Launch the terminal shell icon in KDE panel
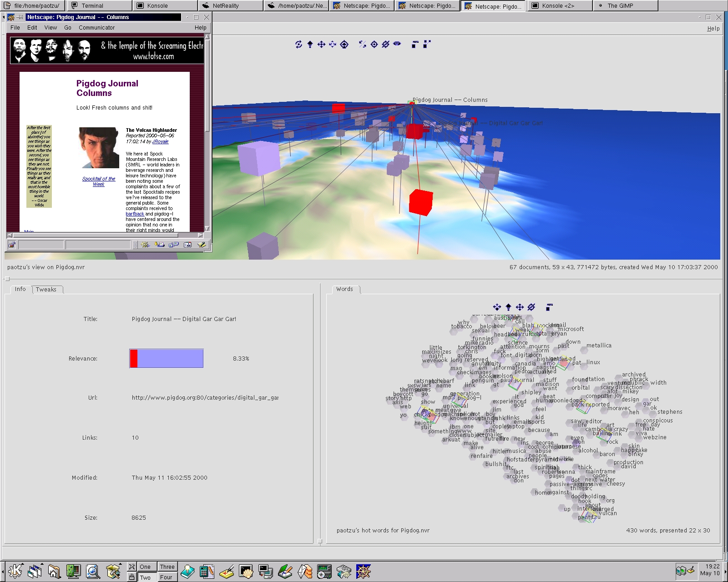The height and width of the screenshot is (582, 728). pyautogui.click(x=246, y=571)
